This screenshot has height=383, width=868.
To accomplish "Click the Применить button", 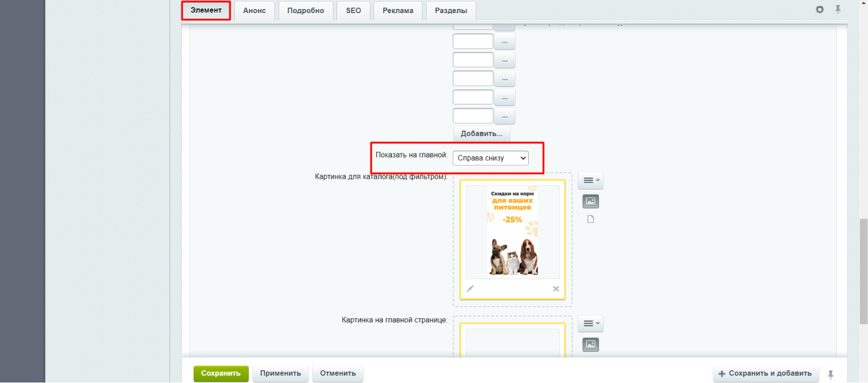I will coord(280,373).
